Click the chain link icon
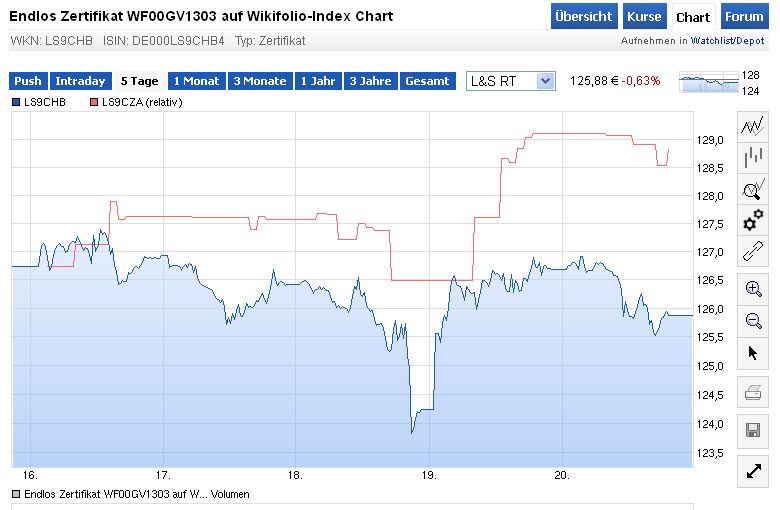Viewport: 780px width, 510px height. [753, 252]
